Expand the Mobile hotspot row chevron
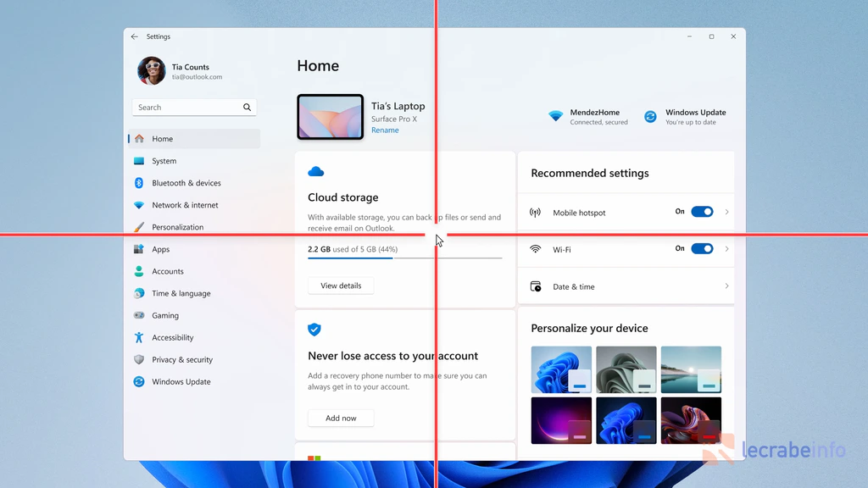The image size is (868, 488). coord(726,212)
